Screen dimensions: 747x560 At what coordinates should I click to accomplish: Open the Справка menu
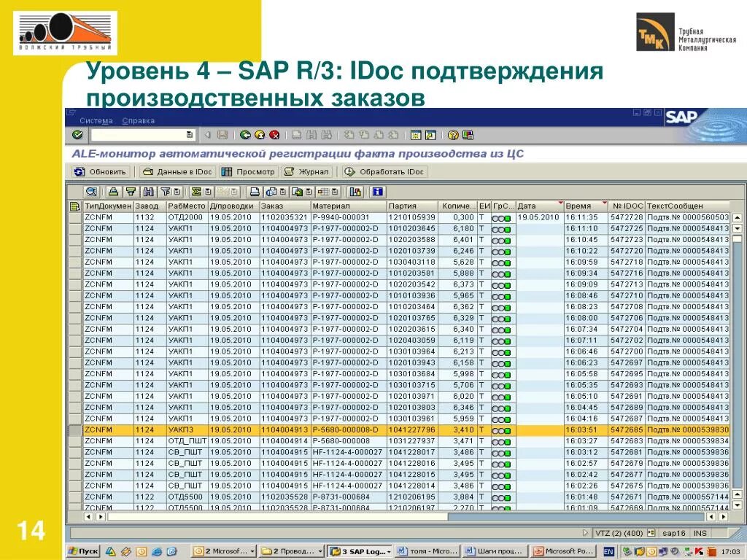[138, 121]
